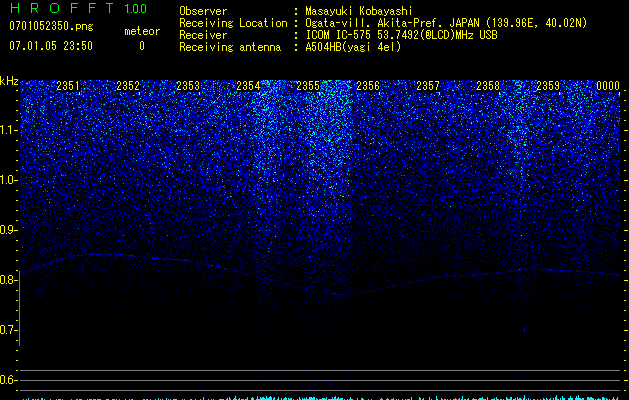Click the 2356 time marker

click(x=368, y=86)
